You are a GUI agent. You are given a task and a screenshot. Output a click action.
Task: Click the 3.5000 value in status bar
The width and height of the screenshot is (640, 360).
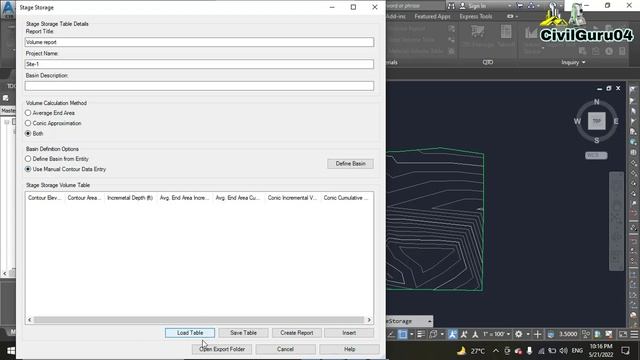[x=568, y=334]
